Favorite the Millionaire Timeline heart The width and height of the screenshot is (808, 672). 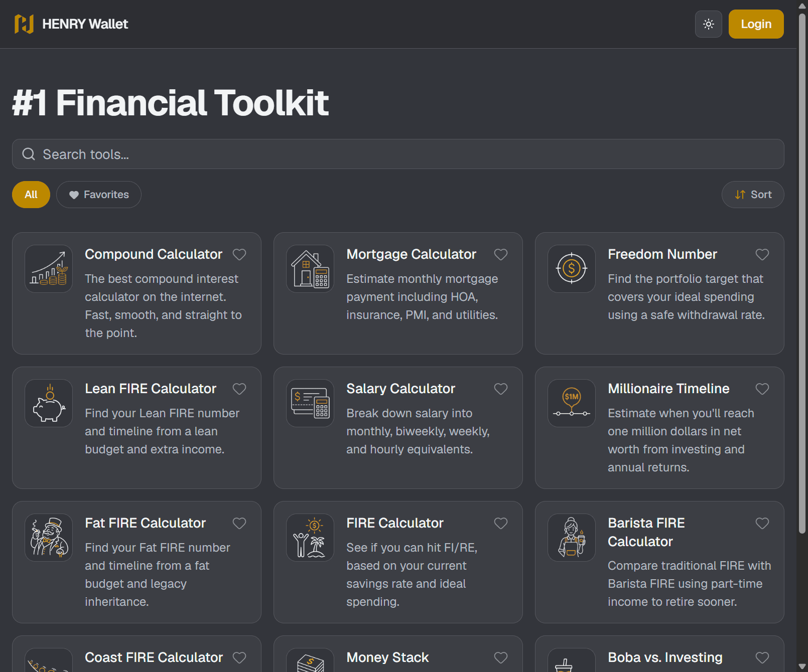click(x=762, y=389)
